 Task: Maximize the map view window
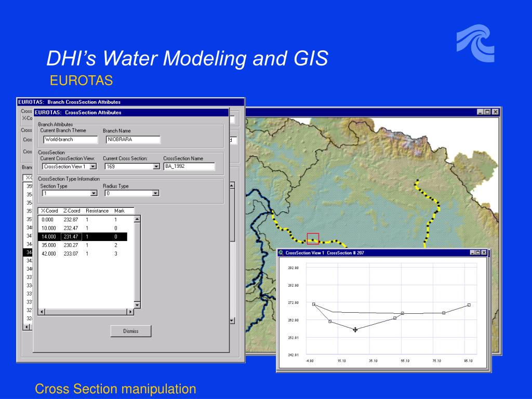[x=487, y=112]
